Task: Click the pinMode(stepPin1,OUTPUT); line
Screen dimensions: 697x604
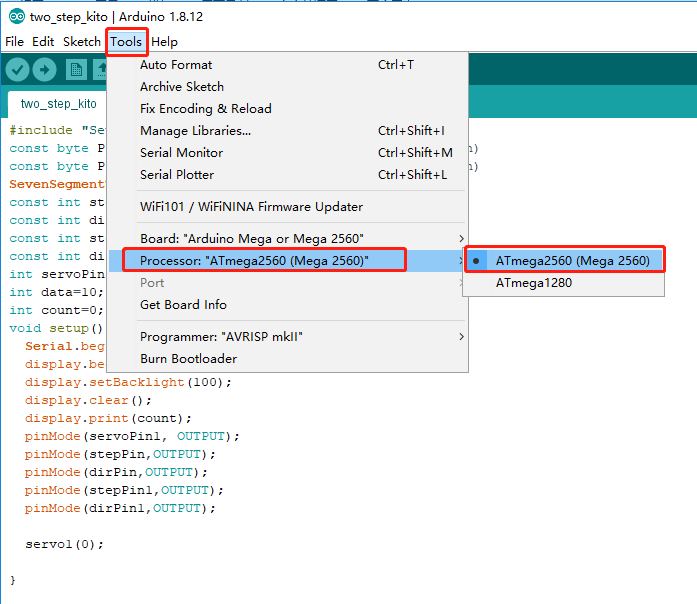Action: click(x=124, y=490)
